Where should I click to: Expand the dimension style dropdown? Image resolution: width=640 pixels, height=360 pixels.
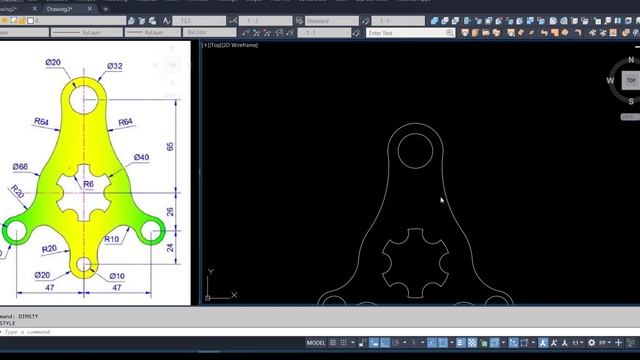[265, 20]
